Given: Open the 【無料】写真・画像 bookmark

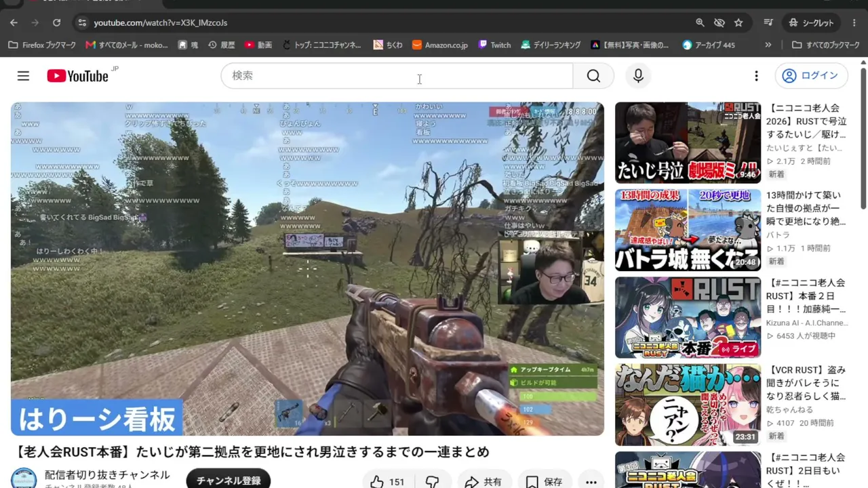Looking at the screenshot, I should 630,45.
